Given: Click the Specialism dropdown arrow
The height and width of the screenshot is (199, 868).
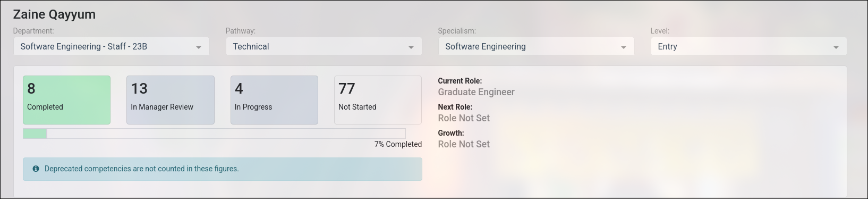Looking at the screenshot, I should coord(624,47).
